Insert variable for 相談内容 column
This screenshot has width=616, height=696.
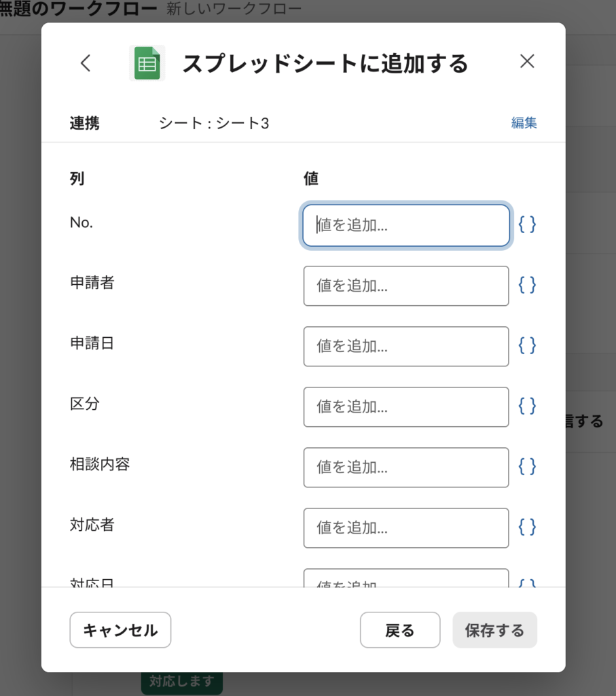click(x=527, y=467)
